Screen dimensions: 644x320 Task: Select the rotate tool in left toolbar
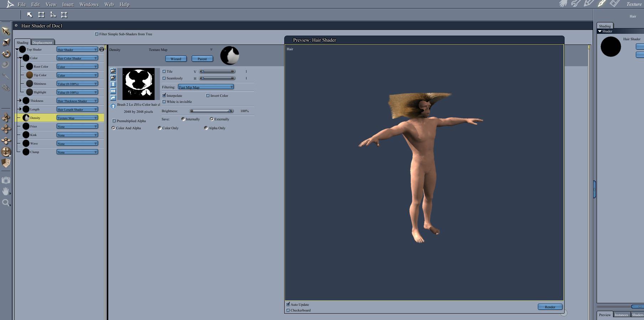(x=6, y=54)
